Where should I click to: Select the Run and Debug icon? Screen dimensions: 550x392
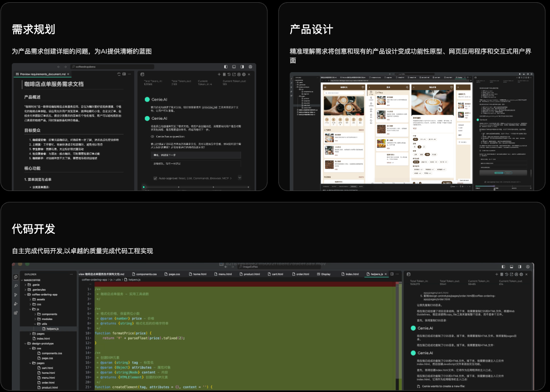point(15,304)
